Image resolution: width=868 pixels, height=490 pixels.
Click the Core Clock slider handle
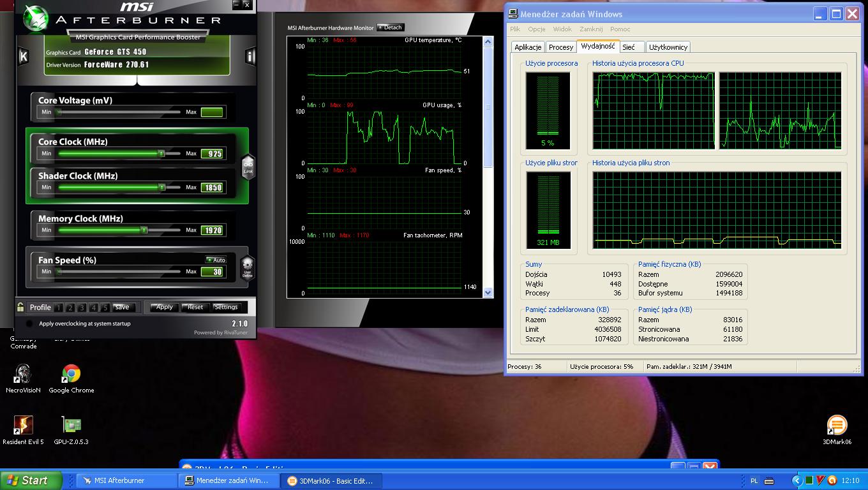(161, 153)
